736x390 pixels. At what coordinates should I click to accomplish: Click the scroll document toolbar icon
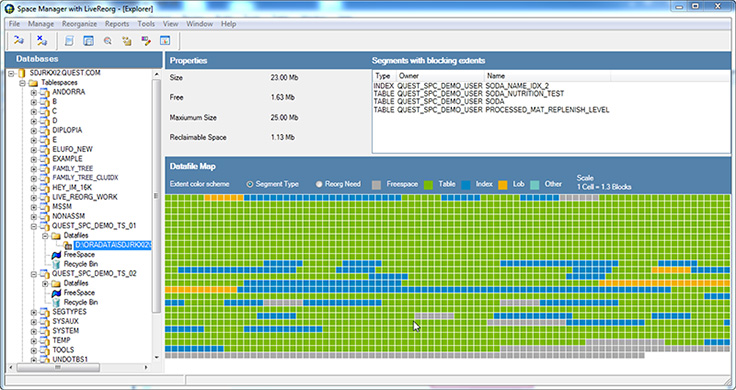coord(69,41)
